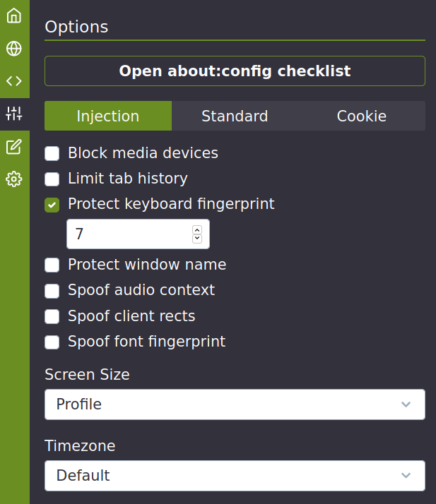Open the Timezone dropdown

(x=235, y=476)
